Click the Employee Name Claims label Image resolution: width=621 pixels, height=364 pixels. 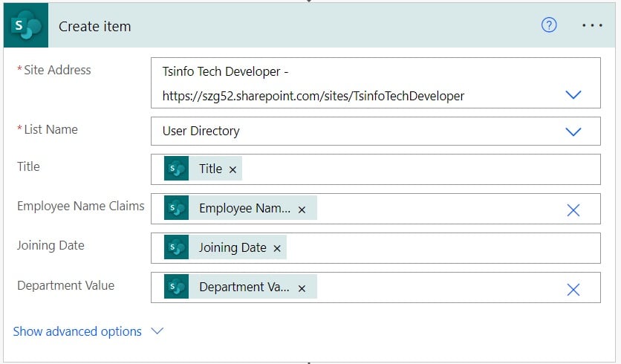click(x=81, y=206)
